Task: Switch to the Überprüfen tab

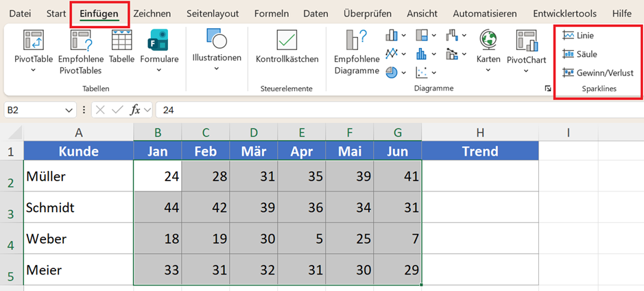Action: 368,14
